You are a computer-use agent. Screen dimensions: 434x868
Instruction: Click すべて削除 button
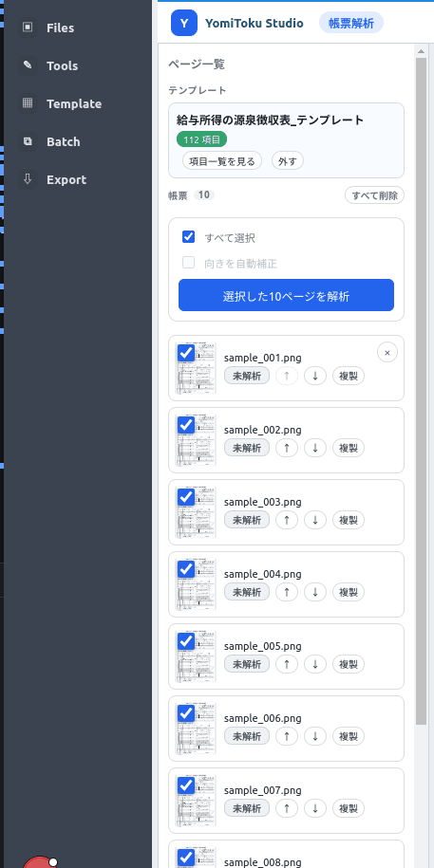click(x=374, y=195)
